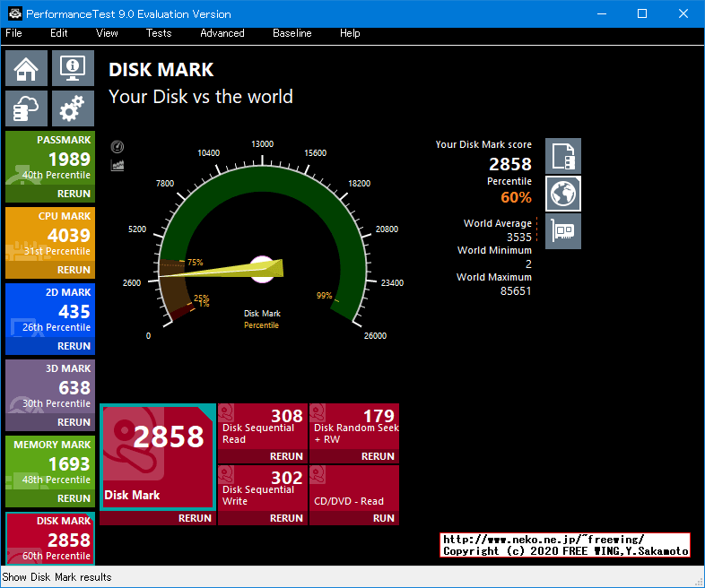705x588 pixels.
Task: Run the CD/DVD - Read test
Action: coord(383,518)
